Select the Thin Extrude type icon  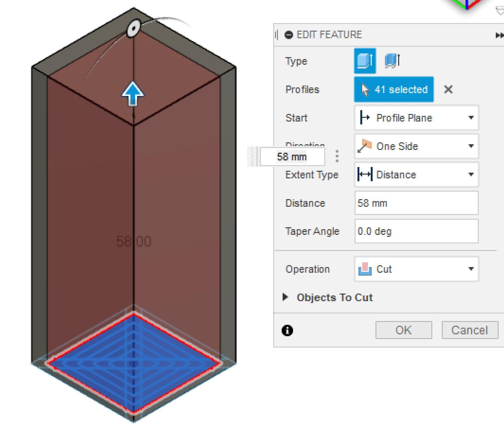pos(392,61)
